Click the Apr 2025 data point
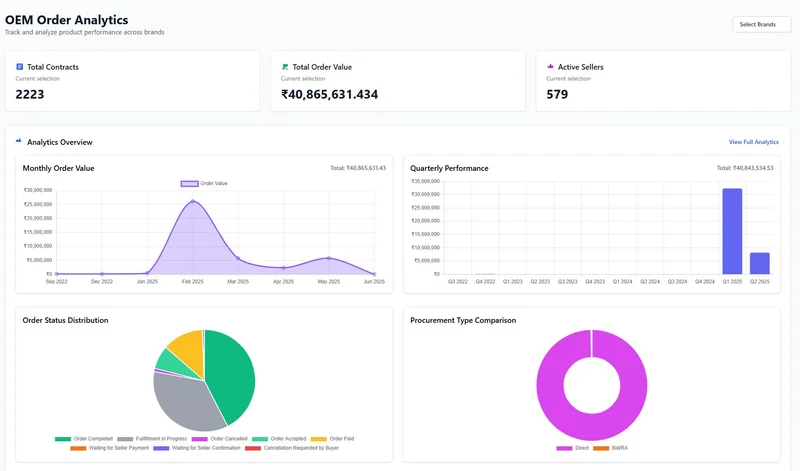Image resolution: width=800 pixels, height=471 pixels. pyautogui.click(x=284, y=267)
